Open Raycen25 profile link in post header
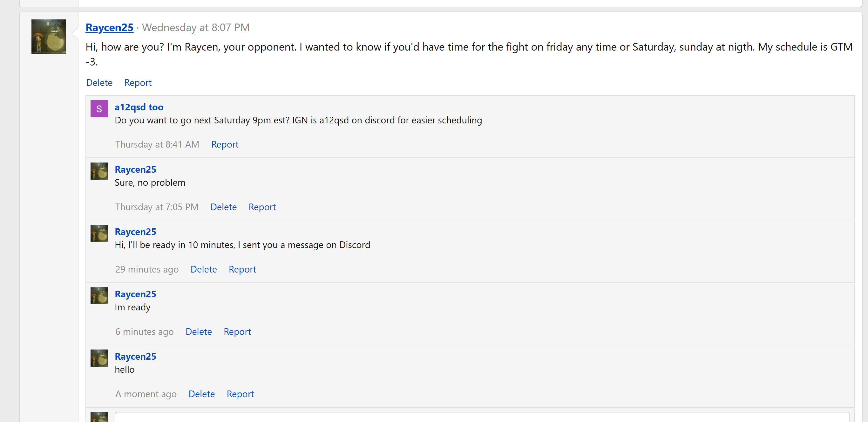The width and height of the screenshot is (868, 422). [109, 27]
